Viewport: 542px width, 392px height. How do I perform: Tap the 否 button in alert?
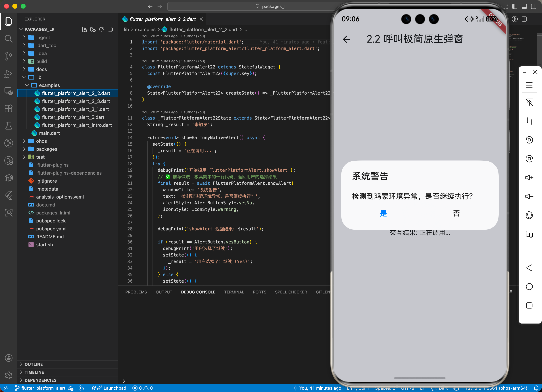(x=456, y=213)
